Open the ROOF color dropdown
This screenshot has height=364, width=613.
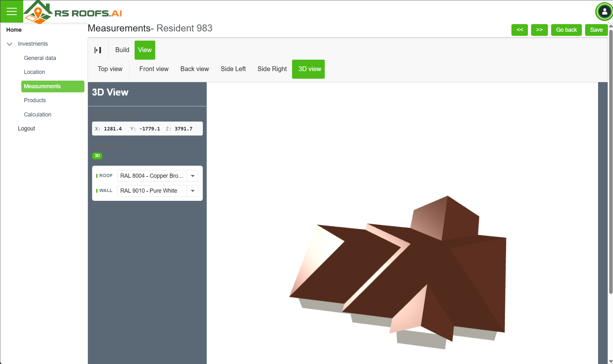(x=192, y=176)
